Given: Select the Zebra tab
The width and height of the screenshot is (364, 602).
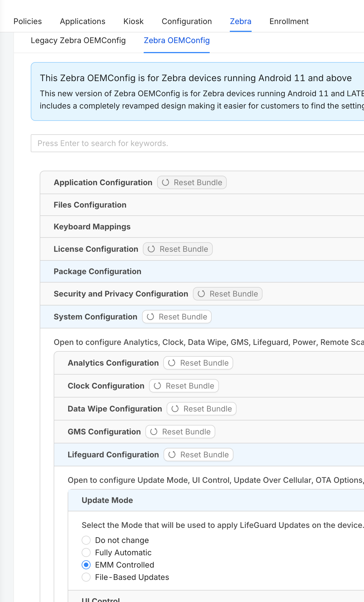Looking at the screenshot, I should click(240, 21).
